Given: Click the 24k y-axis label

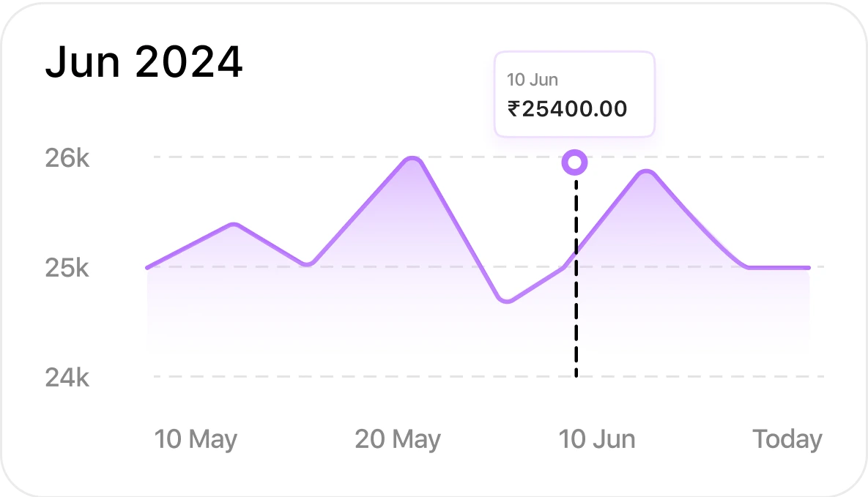Looking at the screenshot, I should [x=67, y=378].
